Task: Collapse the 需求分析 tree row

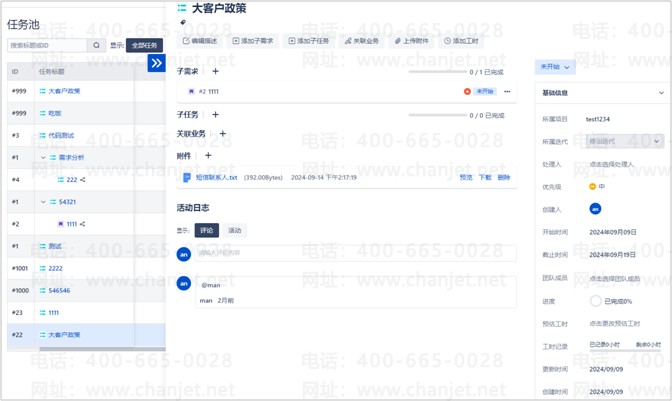Action: 43,157
